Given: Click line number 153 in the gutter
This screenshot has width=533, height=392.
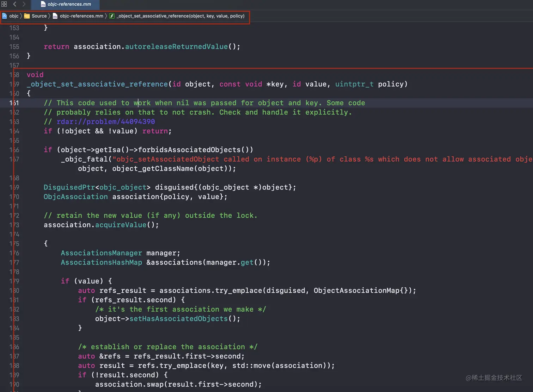Looking at the screenshot, I should point(14,28).
